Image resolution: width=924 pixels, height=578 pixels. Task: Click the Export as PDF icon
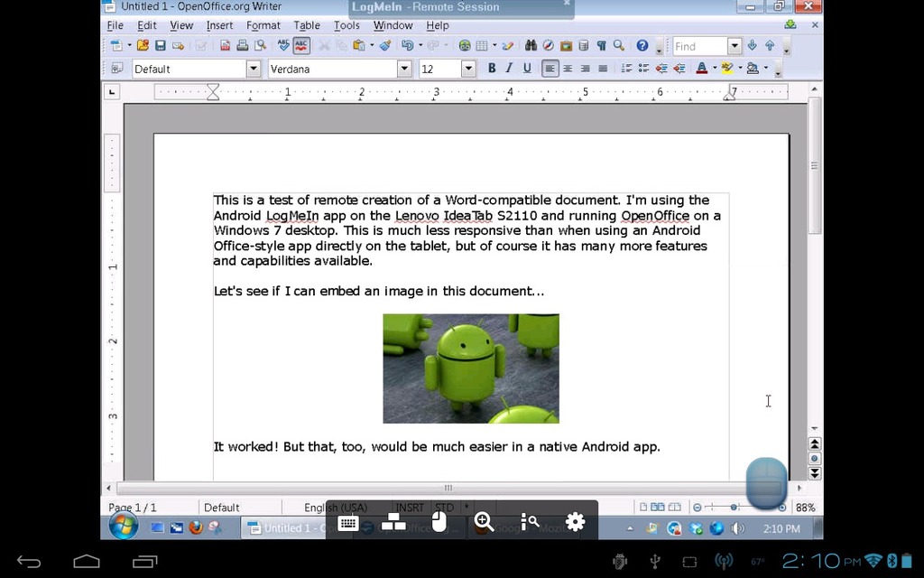pos(225,45)
